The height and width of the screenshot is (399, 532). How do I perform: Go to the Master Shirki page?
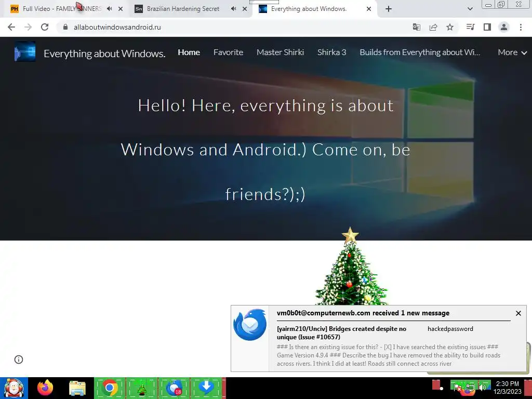coord(280,52)
